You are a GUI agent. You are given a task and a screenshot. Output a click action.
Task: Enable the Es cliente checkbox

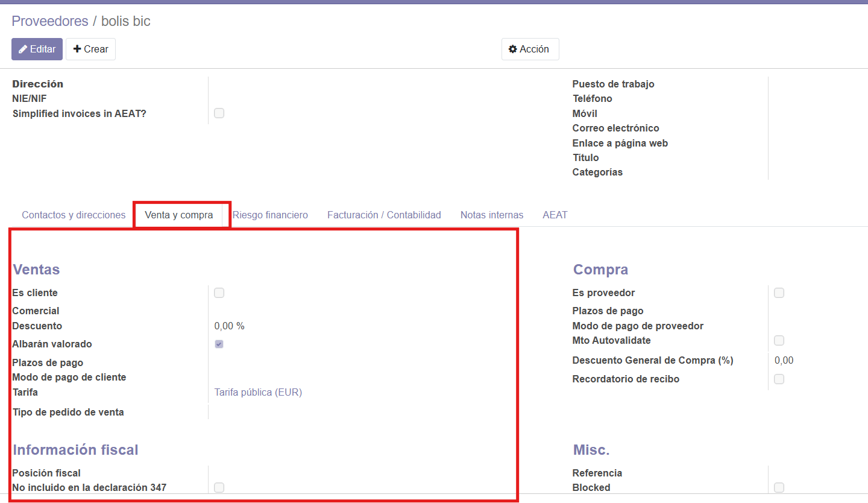click(219, 293)
